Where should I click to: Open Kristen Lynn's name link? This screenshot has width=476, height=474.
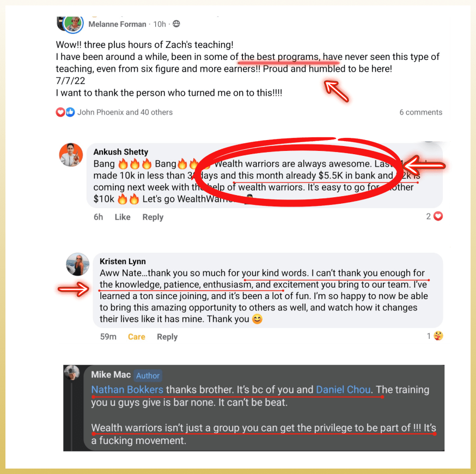123,262
